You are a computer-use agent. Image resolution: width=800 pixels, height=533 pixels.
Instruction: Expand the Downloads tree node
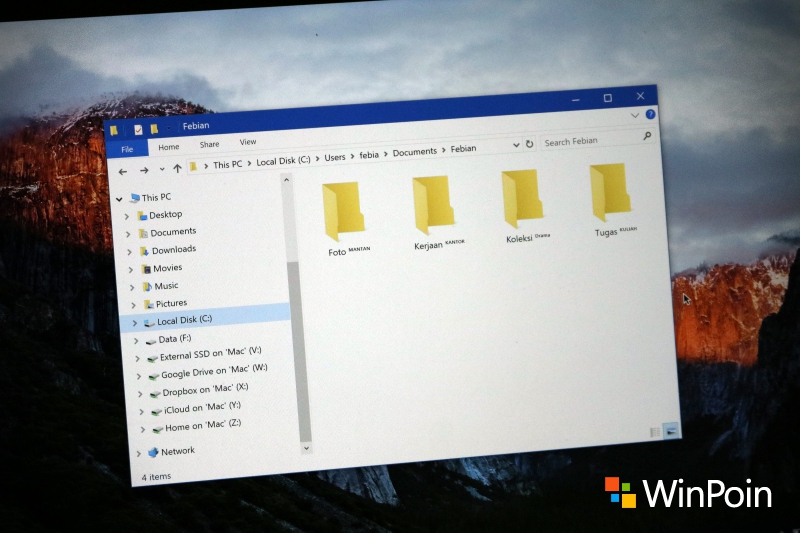click(x=129, y=252)
